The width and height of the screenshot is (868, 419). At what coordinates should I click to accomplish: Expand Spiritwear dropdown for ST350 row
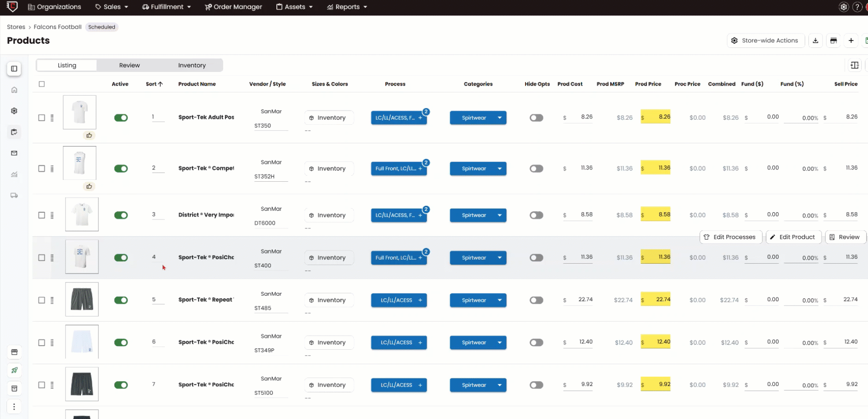click(500, 118)
